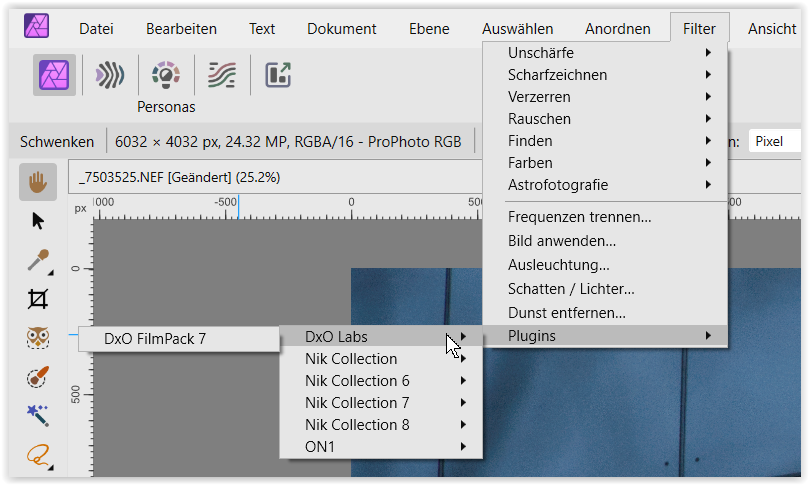Screen dimensions: 809x485
Task: Open the Text menu
Action: pos(262,29)
